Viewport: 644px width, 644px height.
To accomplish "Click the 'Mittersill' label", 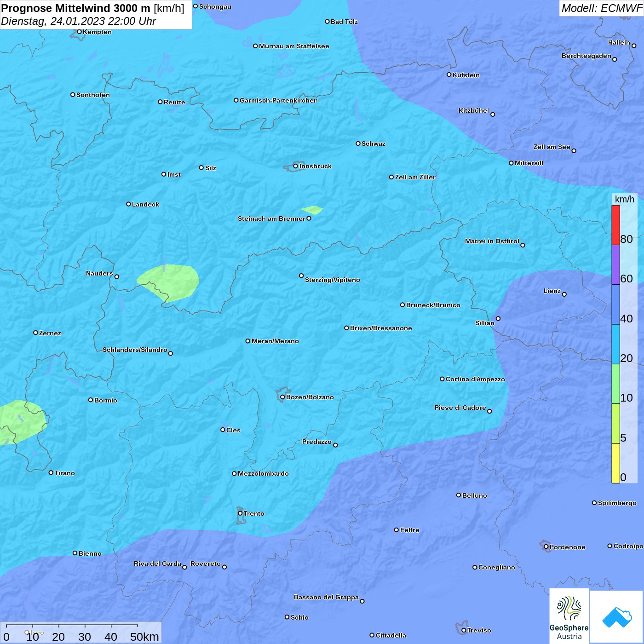I will (x=529, y=163).
